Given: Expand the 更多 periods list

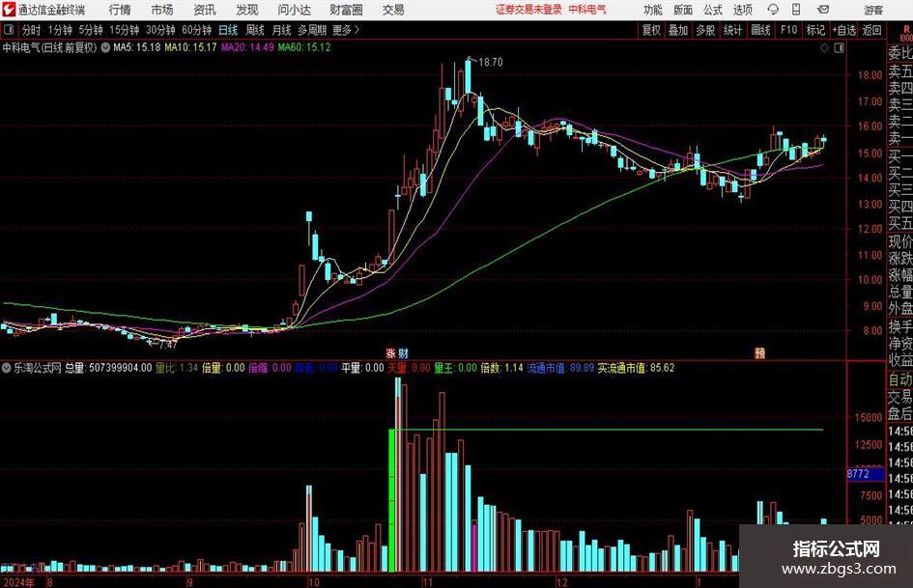Looking at the screenshot, I should [346, 30].
